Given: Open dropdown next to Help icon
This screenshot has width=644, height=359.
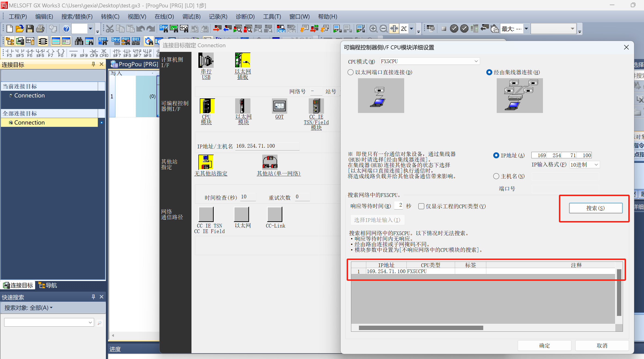Looking at the screenshot, I should [90, 29].
